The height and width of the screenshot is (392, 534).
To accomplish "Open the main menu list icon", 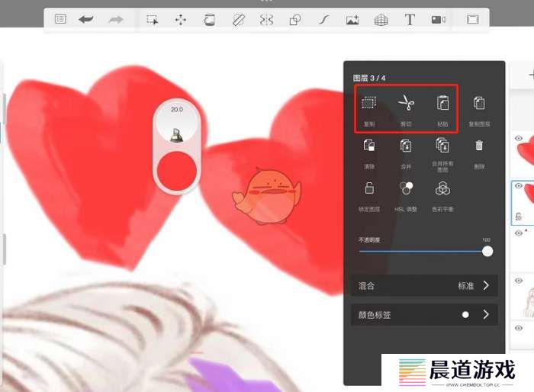I will point(60,20).
